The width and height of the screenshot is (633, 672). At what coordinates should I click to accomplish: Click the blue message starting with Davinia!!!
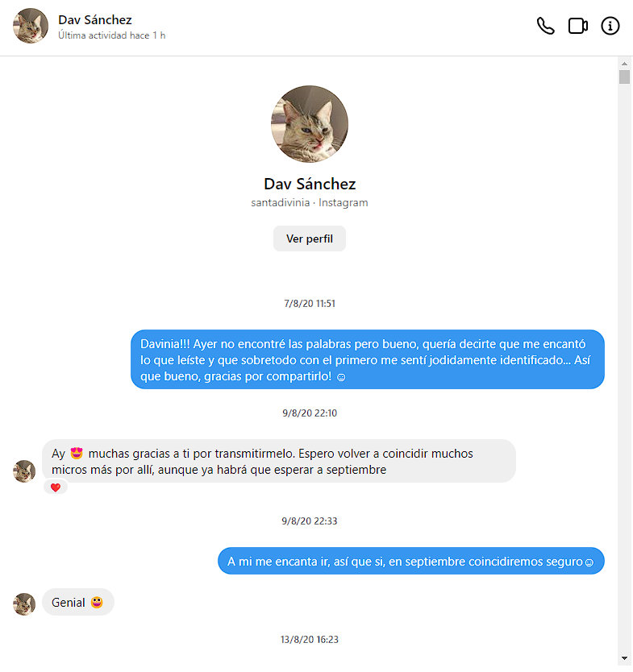point(368,359)
